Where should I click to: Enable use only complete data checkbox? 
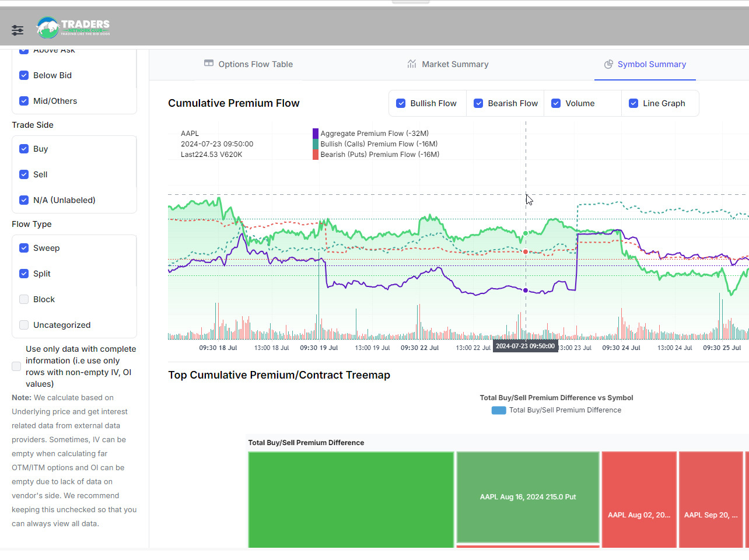(16, 366)
